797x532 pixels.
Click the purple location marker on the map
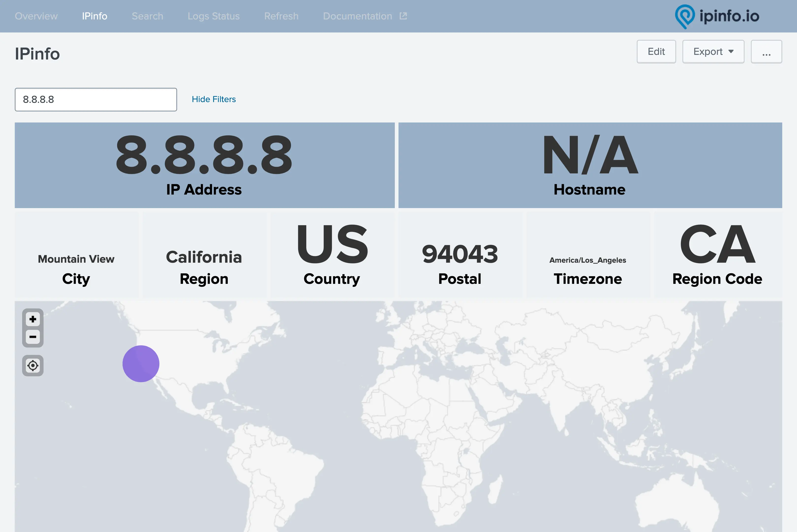click(x=140, y=363)
